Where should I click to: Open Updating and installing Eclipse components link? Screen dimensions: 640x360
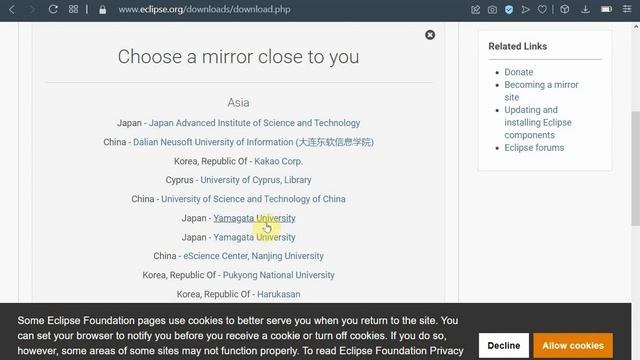(x=538, y=122)
